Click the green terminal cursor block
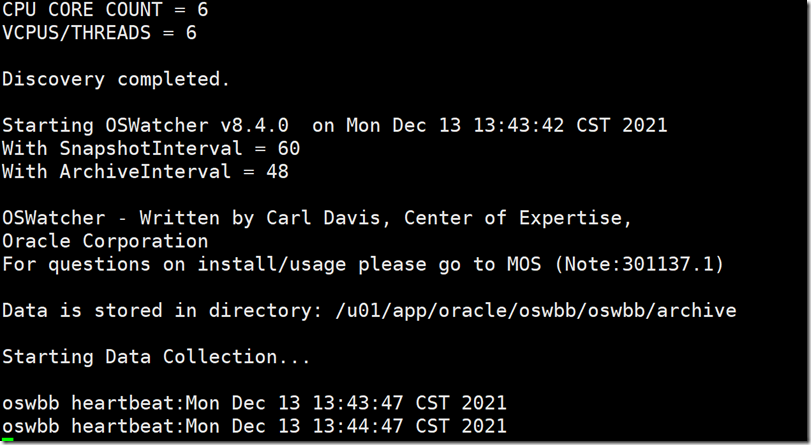 click(x=8, y=440)
